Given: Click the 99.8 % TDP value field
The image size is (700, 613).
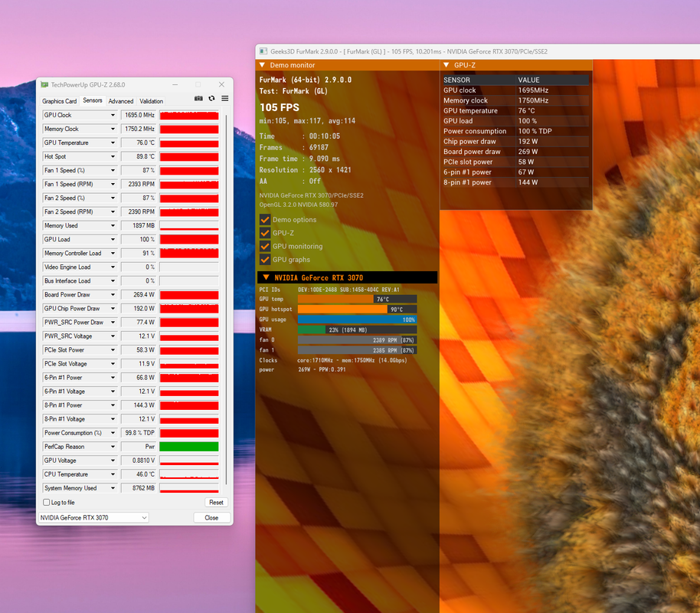Looking at the screenshot, I should click(139, 433).
